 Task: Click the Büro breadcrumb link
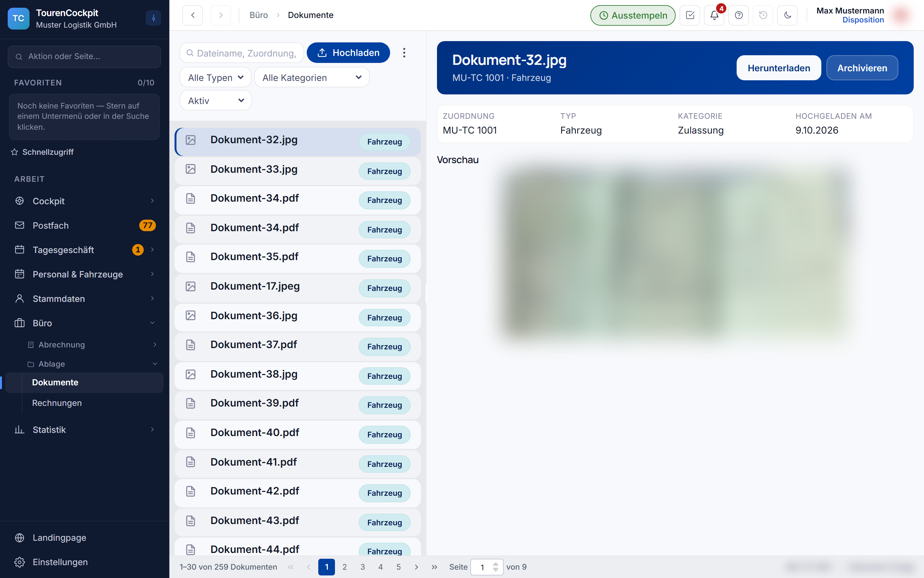pyautogui.click(x=259, y=15)
